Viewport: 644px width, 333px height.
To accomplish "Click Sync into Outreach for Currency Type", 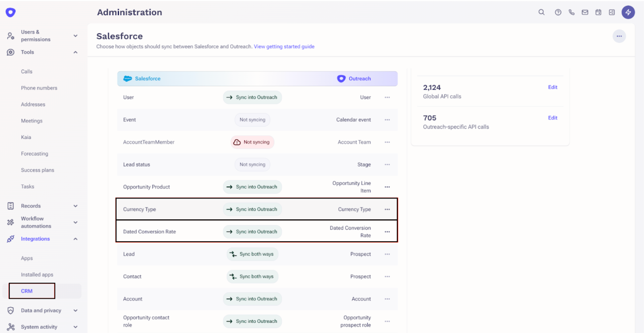I will [x=252, y=210].
